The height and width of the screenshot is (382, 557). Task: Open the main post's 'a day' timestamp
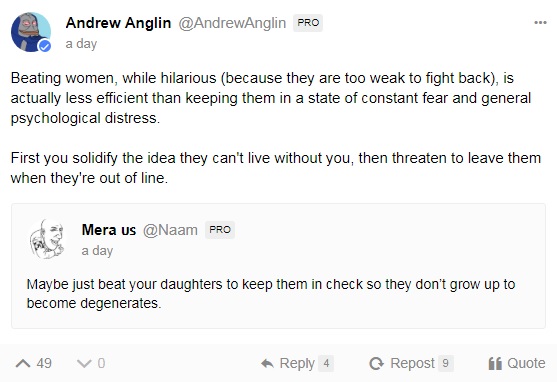click(81, 44)
